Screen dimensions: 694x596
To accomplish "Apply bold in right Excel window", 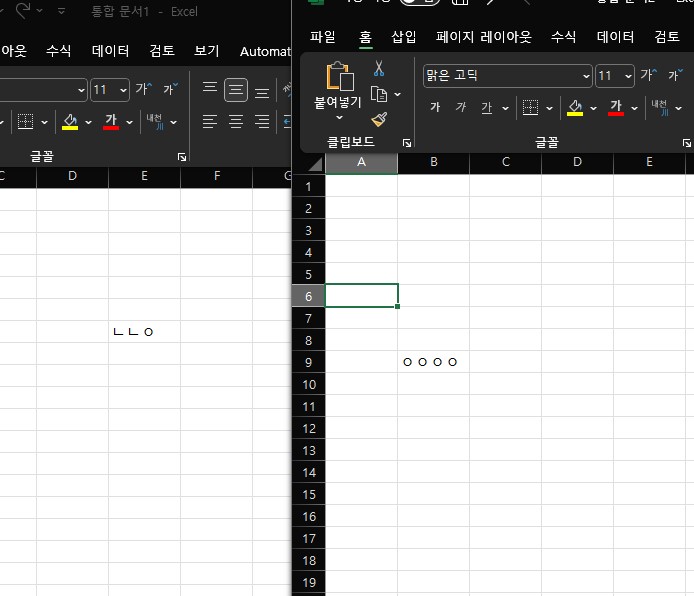I will 435,107.
